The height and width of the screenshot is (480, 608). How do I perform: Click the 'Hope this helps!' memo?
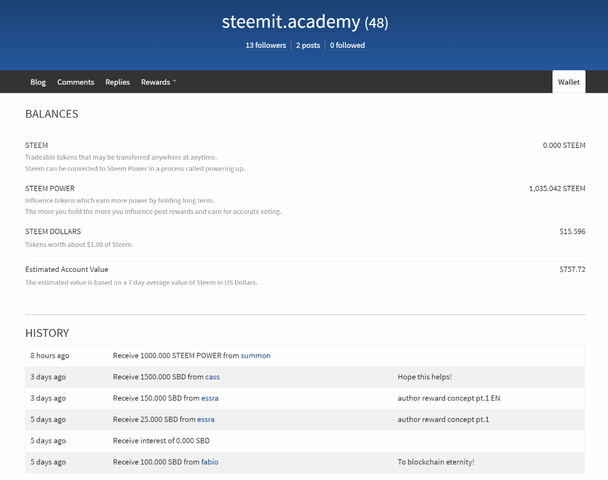pyautogui.click(x=425, y=377)
